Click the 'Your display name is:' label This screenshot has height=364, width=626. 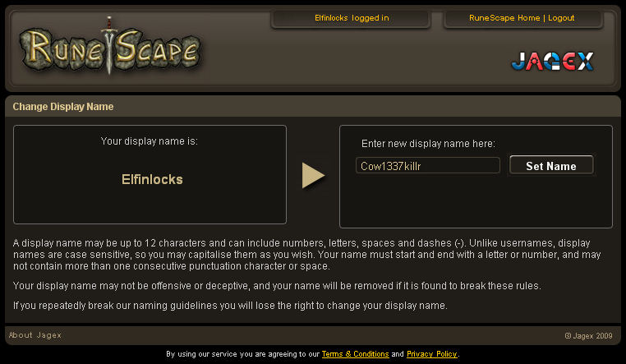pyautogui.click(x=150, y=141)
